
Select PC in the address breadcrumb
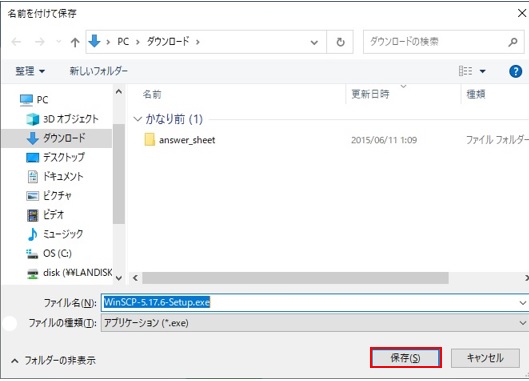coord(123,42)
